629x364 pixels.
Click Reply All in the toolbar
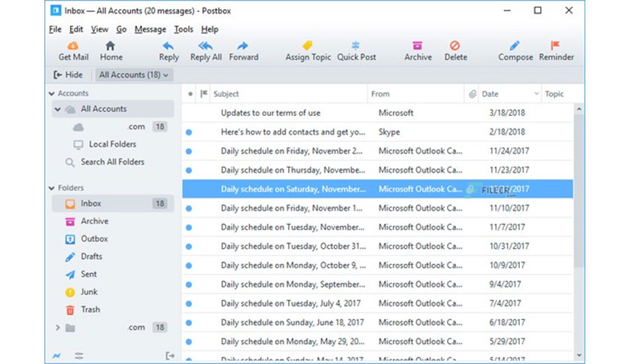tap(206, 51)
